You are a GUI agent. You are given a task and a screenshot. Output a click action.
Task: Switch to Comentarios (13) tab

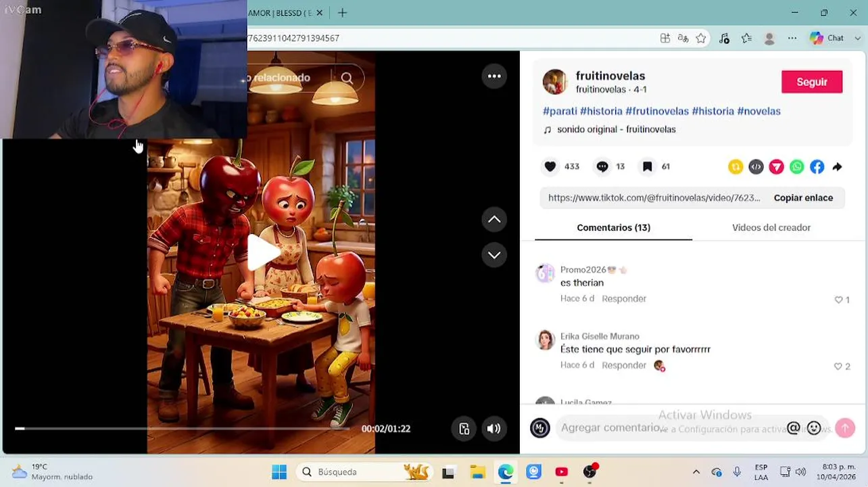(x=614, y=227)
